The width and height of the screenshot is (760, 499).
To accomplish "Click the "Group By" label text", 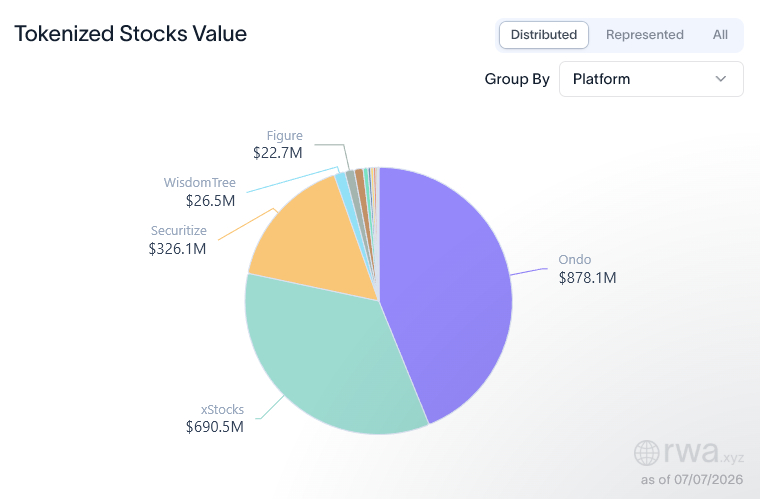I will tap(517, 79).
